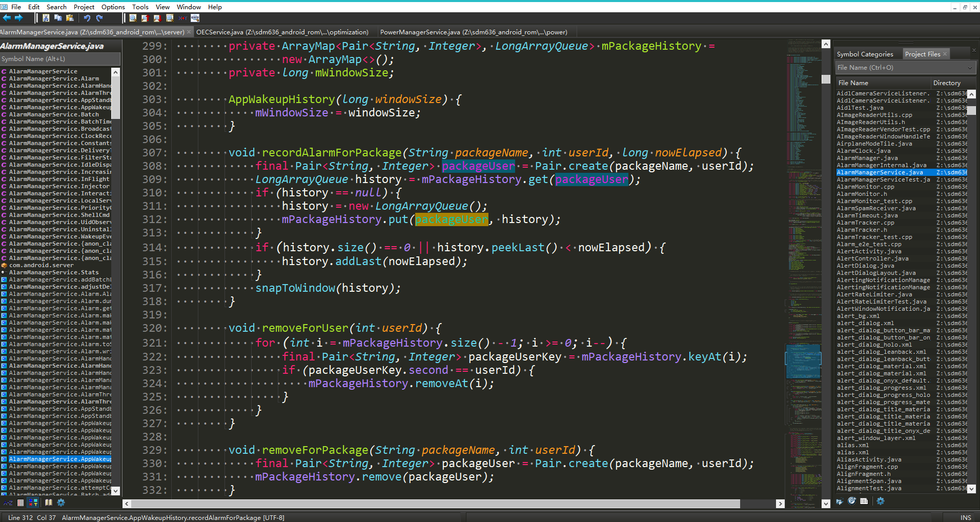Go forward with the blue right arrow

(19, 18)
